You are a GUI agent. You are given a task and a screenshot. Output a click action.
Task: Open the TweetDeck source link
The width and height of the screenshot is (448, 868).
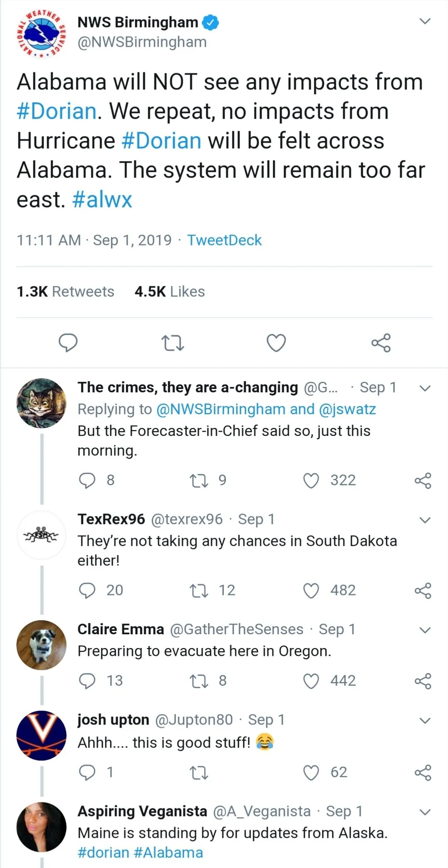(x=224, y=240)
